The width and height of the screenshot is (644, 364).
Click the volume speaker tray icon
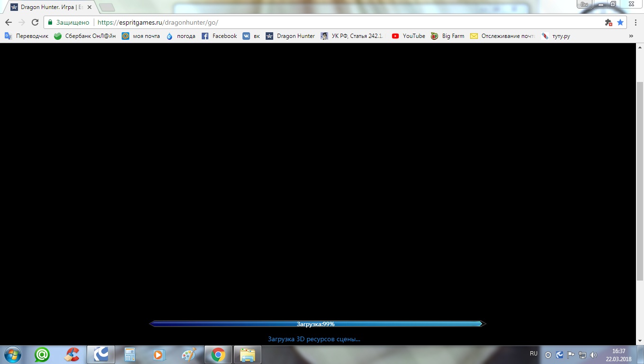pos(593,355)
